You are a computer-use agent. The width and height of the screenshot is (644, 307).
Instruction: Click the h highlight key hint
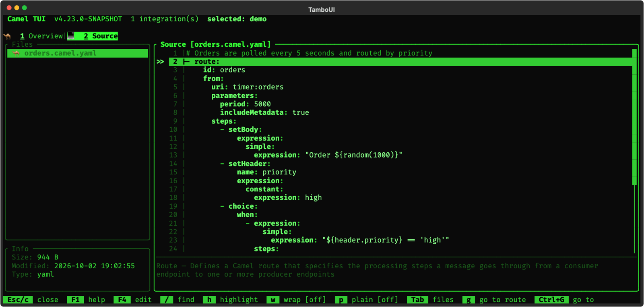231,300
